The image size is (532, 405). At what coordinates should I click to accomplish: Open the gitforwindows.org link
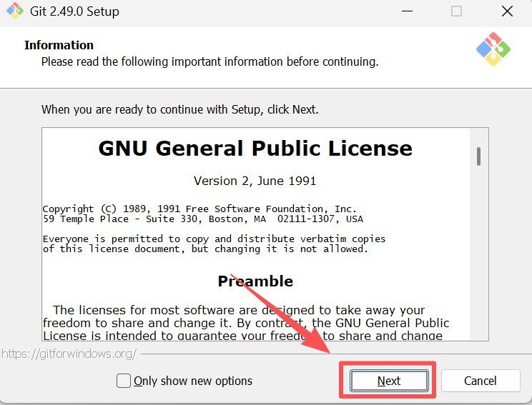click(69, 354)
